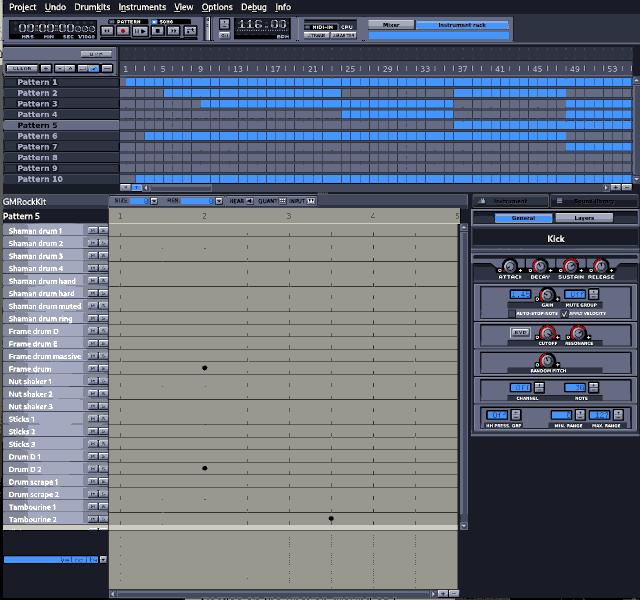Screen dimensions: 640x600
Task: Open the RES resolution dropdown
Action: pyautogui.click(x=219, y=201)
